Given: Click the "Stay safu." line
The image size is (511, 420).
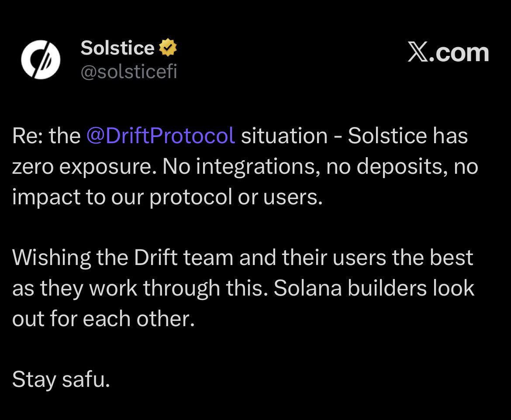Looking at the screenshot, I should coord(61,379).
